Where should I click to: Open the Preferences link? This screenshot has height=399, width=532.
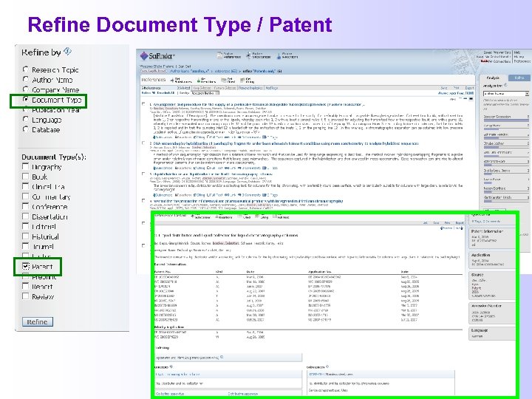[522, 61]
